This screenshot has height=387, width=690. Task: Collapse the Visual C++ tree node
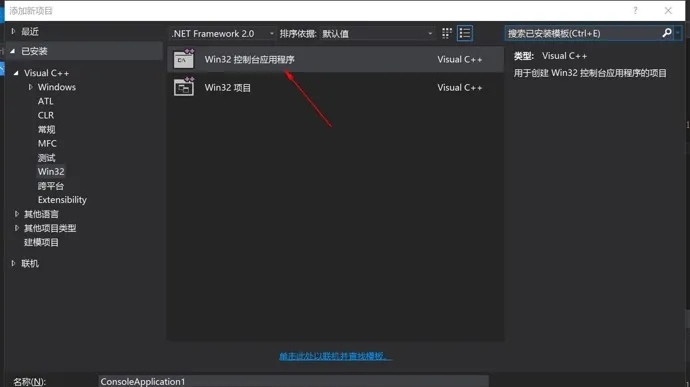16,73
